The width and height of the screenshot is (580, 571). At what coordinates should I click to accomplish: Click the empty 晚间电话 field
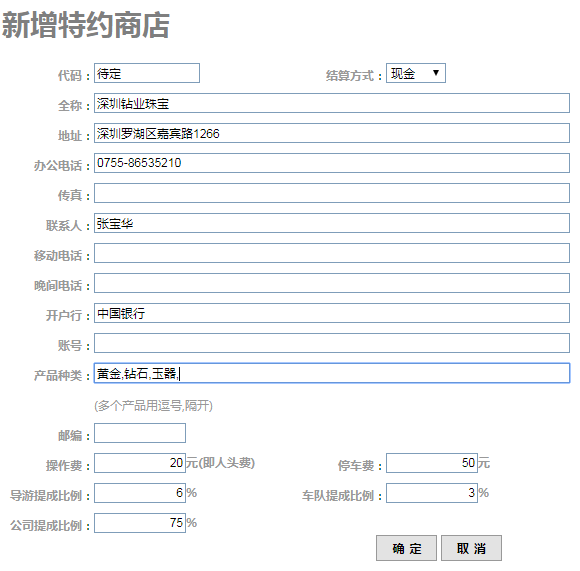pyautogui.click(x=332, y=283)
